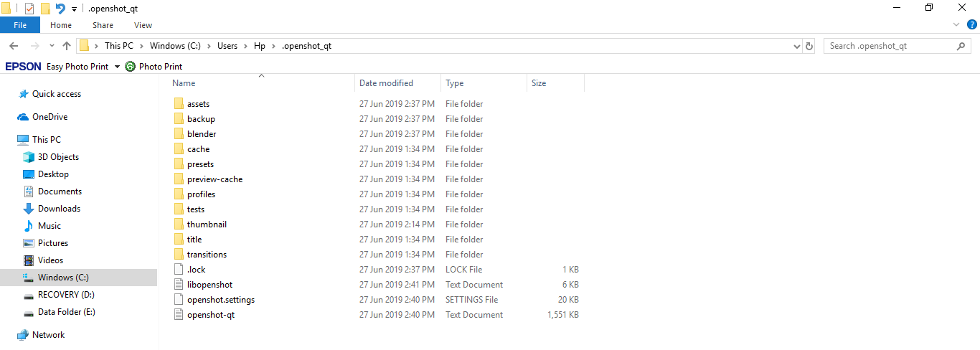Viewport: 980px width, 350px height.
Task: Click the New folder quick access icon
Action: 45,9
